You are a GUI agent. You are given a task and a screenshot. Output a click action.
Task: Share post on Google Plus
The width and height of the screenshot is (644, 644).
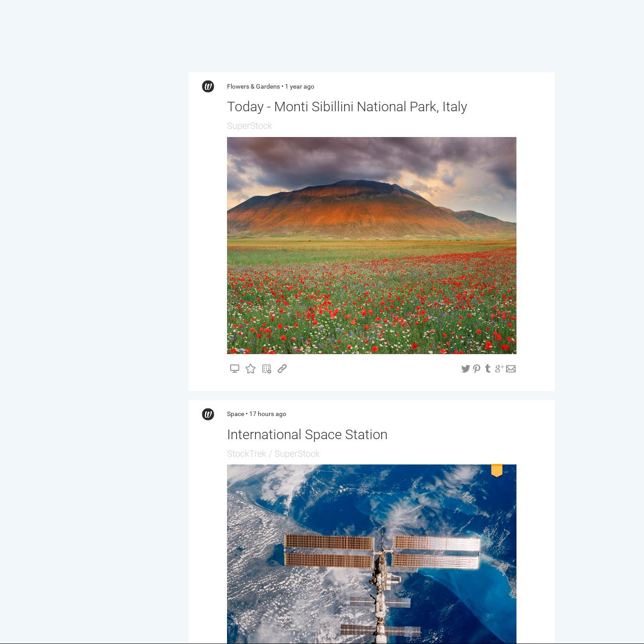[x=499, y=369]
